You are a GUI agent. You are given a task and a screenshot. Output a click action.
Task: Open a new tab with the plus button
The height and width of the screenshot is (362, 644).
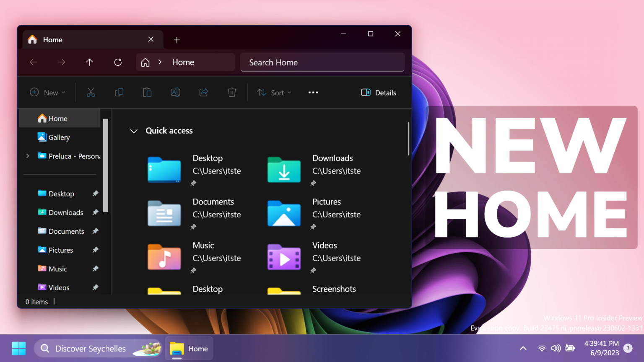tap(177, 40)
